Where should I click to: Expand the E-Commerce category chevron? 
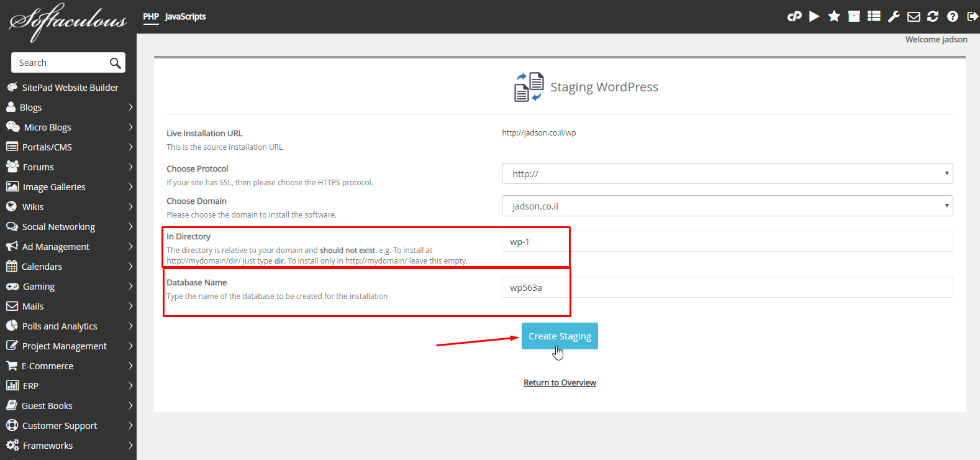click(x=130, y=366)
